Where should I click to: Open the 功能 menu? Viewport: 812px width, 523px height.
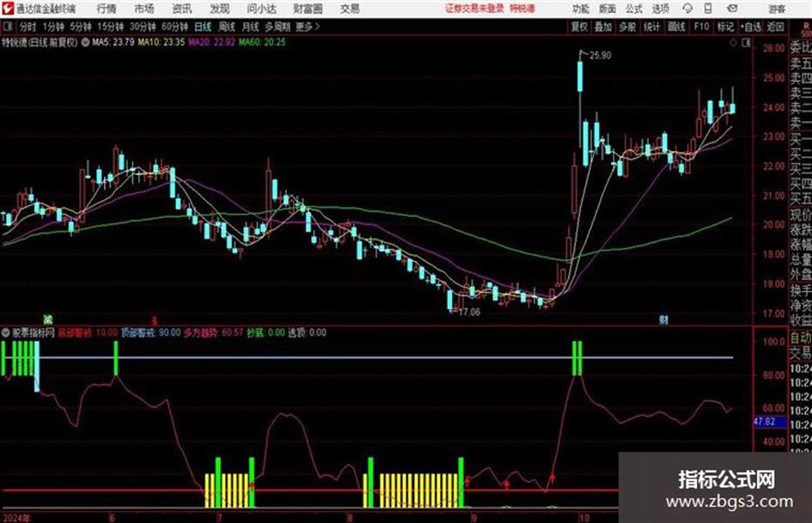tap(581, 9)
